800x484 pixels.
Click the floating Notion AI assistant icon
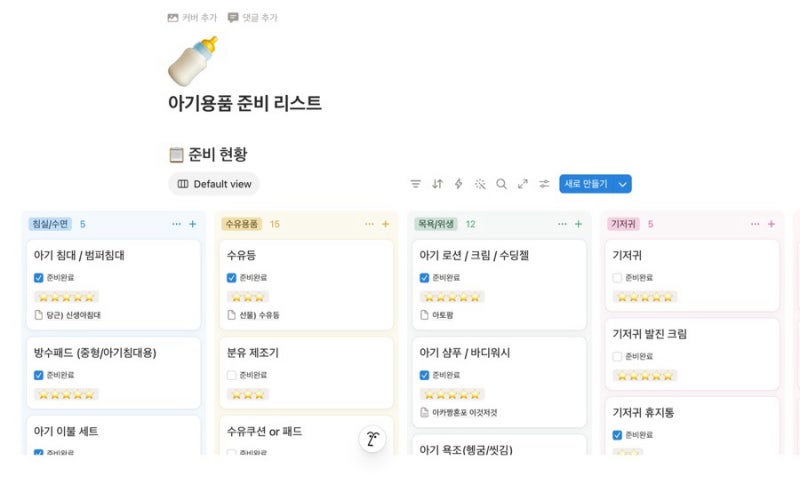[372, 439]
